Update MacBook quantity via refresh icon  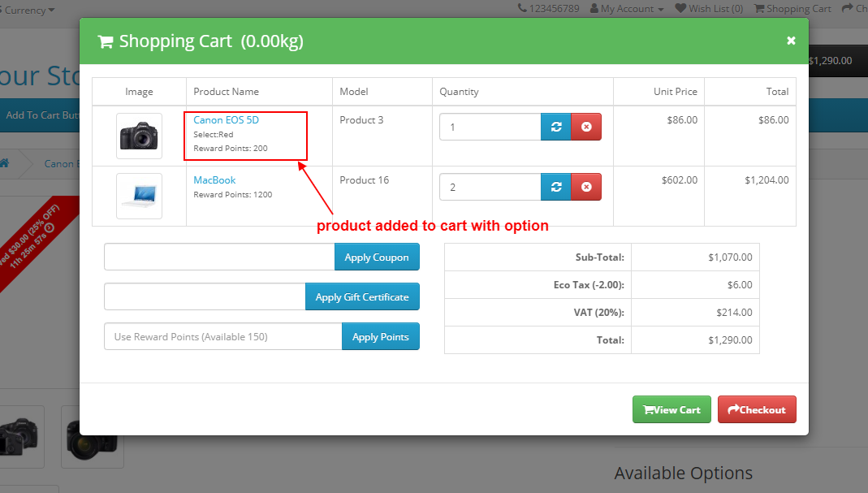[556, 187]
